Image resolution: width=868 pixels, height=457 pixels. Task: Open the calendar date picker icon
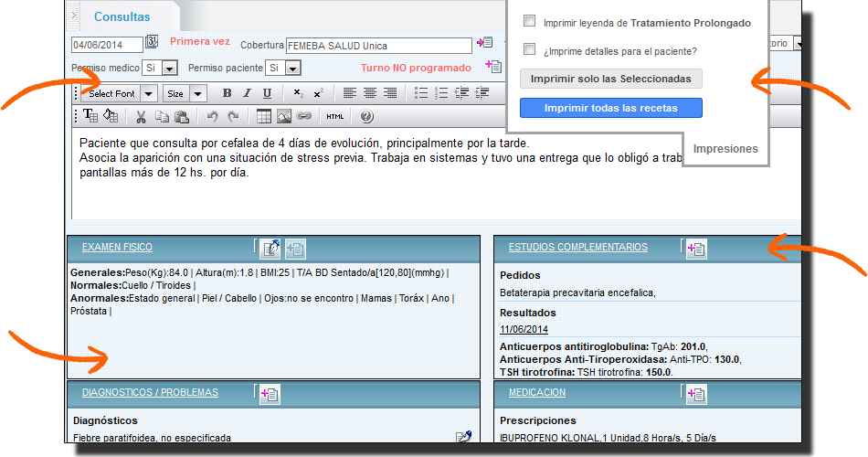tap(152, 43)
